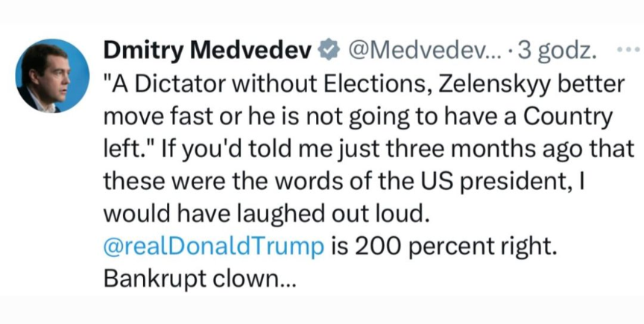
Task: Click the "Dmitry Medvedev" display name
Action: (207, 51)
